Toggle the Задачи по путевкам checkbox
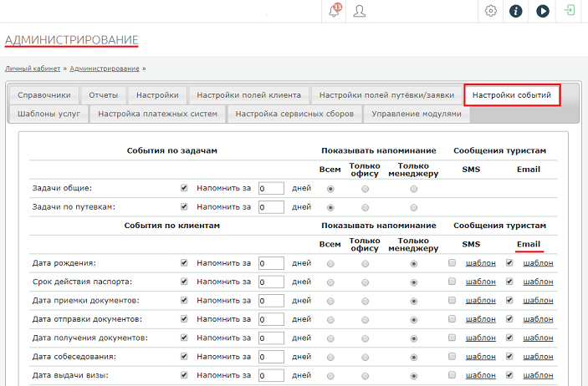The width and height of the screenshot is (588, 386). (x=184, y=206)
